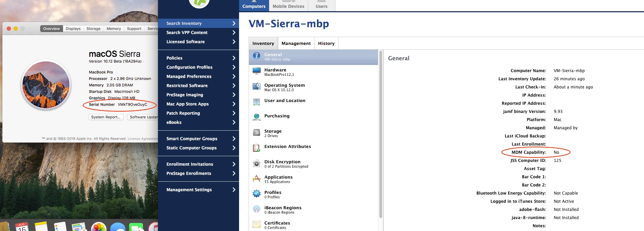The image size is (644, 231).
Task: Expand PreStage Imaging chevron
Action: (234, 95)
